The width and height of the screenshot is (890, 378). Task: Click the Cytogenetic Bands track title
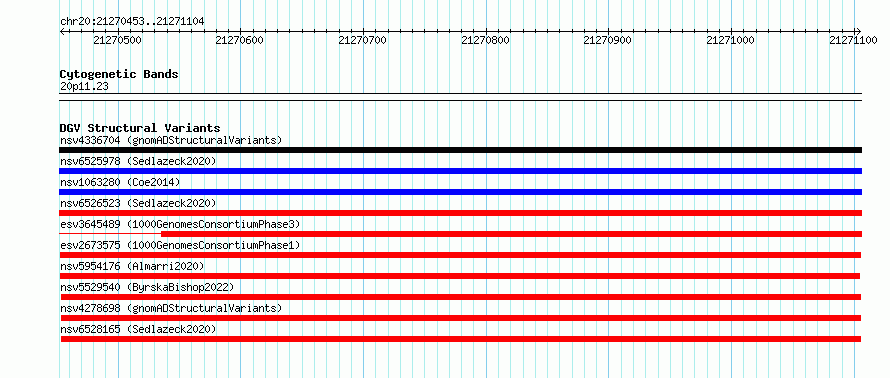pos(119,74)
